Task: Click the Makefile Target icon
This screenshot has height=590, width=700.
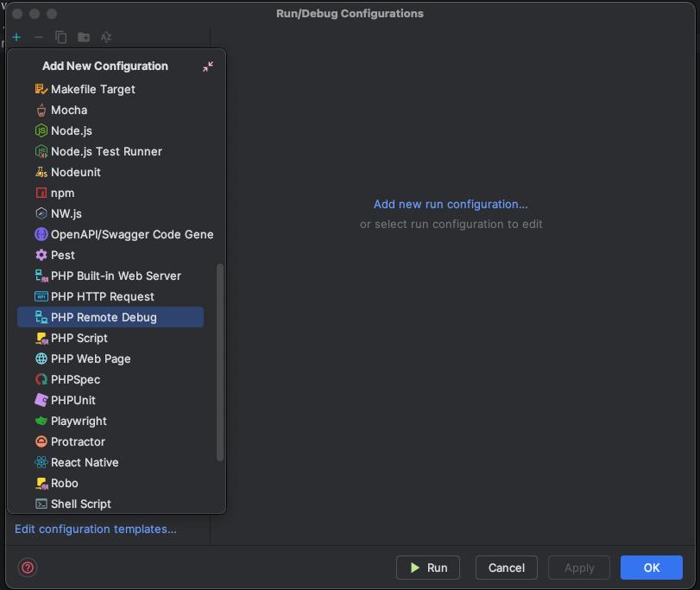Action: (x=41, y=89)
